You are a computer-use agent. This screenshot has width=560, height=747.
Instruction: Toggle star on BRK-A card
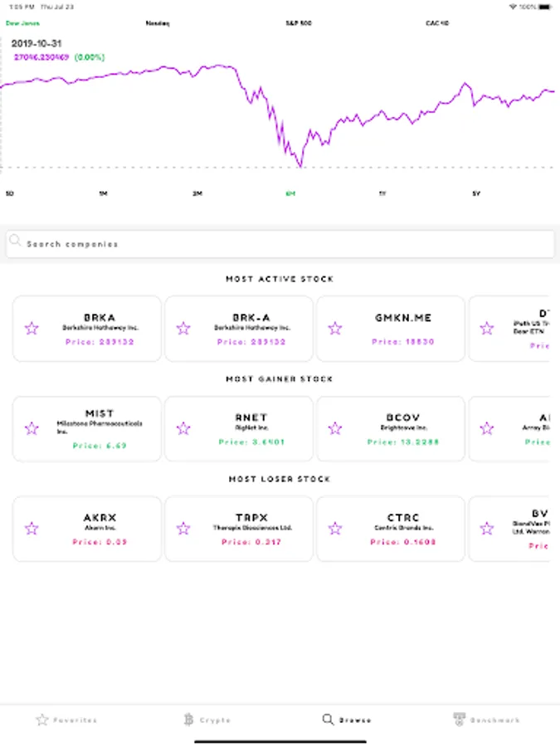point(183,329)
